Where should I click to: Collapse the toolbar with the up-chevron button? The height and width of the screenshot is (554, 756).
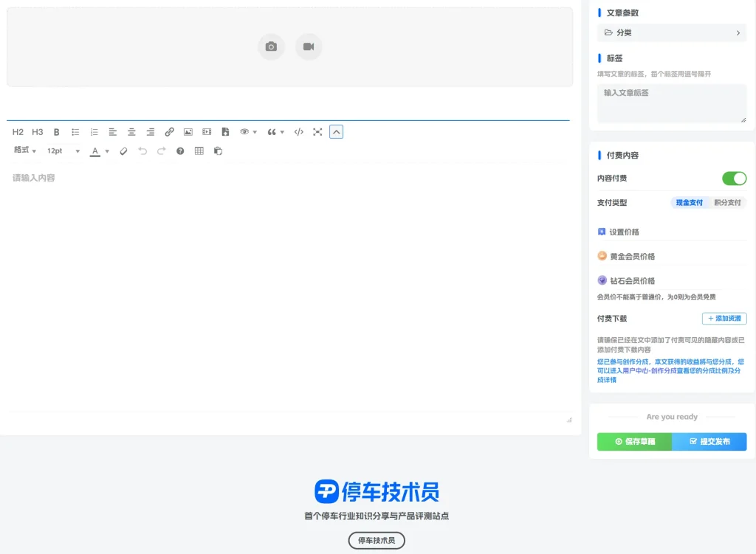coord(336,132)
